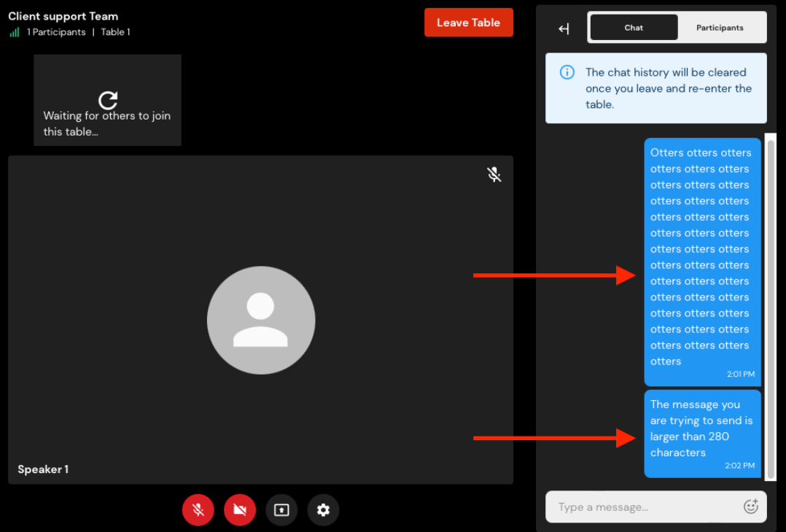
Task: Click the 'Type a message...' input field
Action: (x=642, y=506)
